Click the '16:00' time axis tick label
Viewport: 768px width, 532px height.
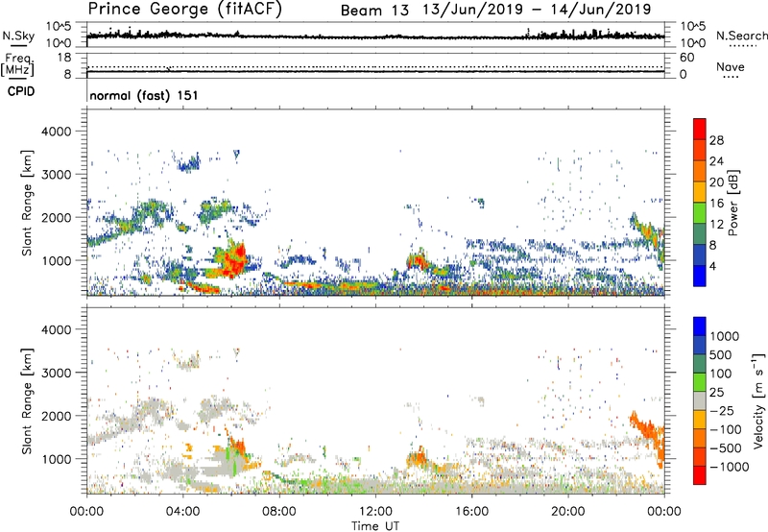tap(471, 512)
